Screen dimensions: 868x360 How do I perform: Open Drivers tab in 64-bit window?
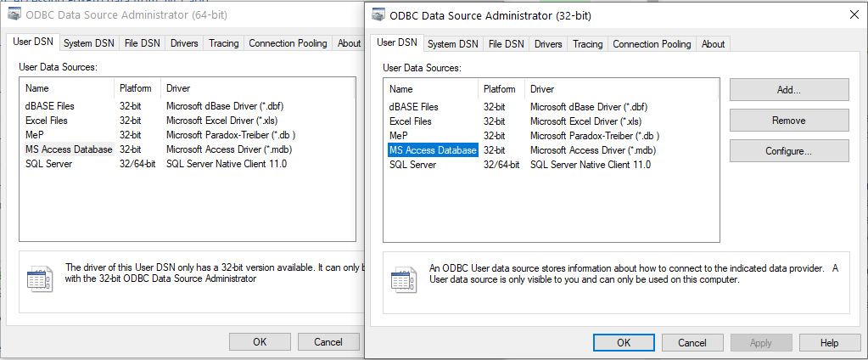(x=184, y=43)
